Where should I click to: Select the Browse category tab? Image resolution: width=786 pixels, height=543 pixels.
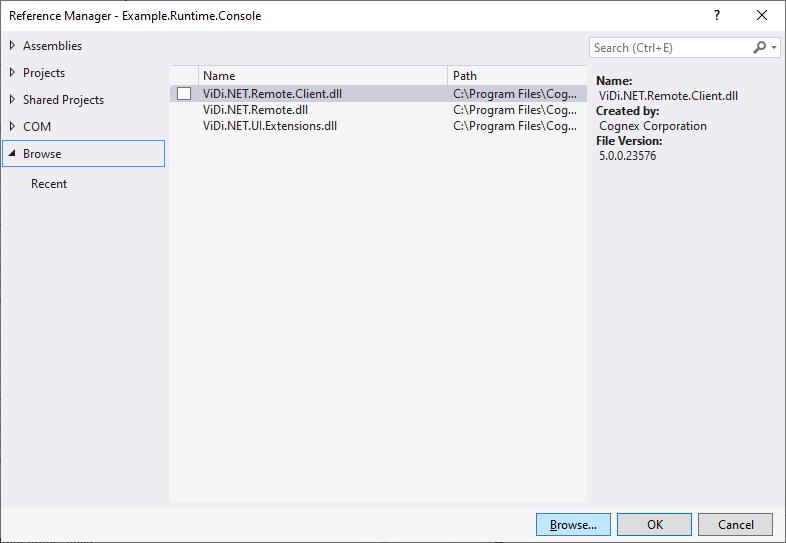pyautogui.click(x=42, y=154)
